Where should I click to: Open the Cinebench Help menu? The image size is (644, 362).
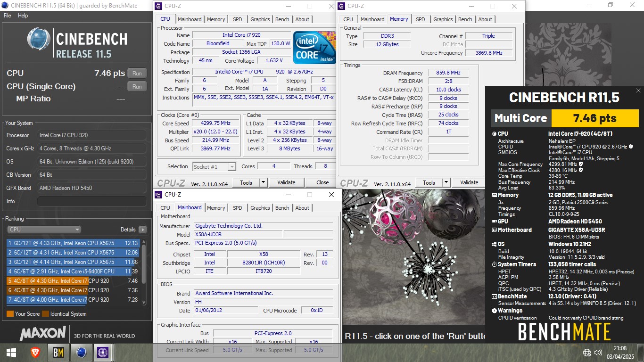tap(23, 16)
